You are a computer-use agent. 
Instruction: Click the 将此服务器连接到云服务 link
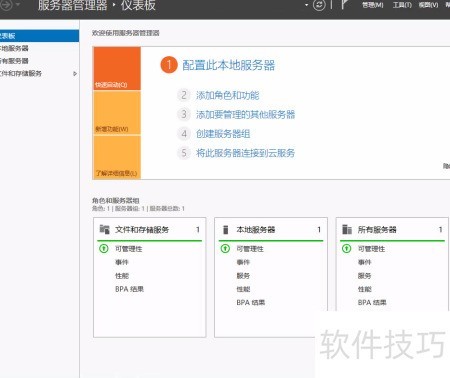pos(246,153)
